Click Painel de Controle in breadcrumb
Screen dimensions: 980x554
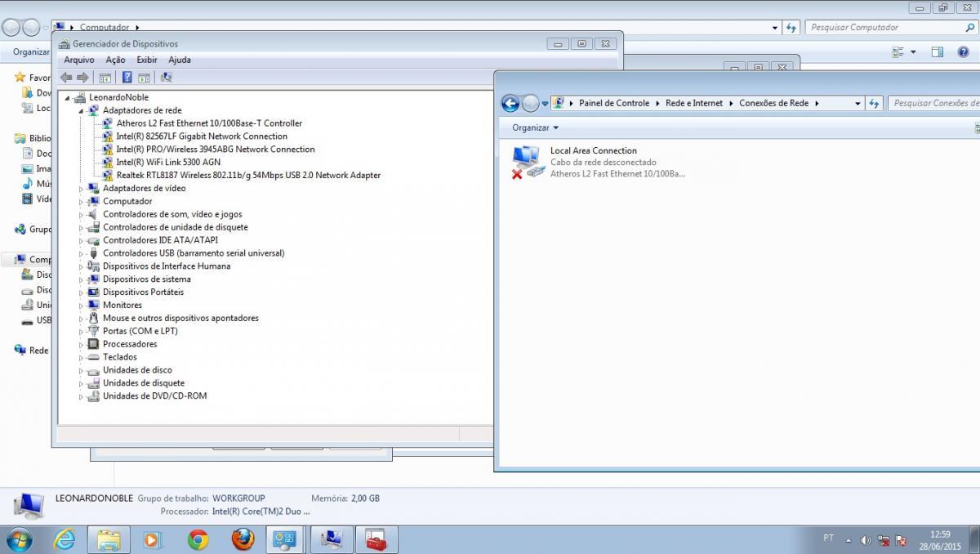pyautogui.click(x=614, y=103)
